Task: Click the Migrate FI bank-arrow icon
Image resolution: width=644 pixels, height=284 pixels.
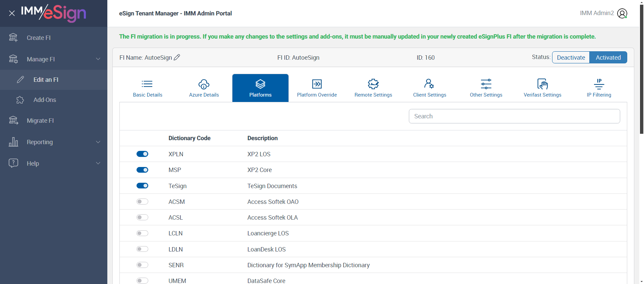Action: coord(13,120)
